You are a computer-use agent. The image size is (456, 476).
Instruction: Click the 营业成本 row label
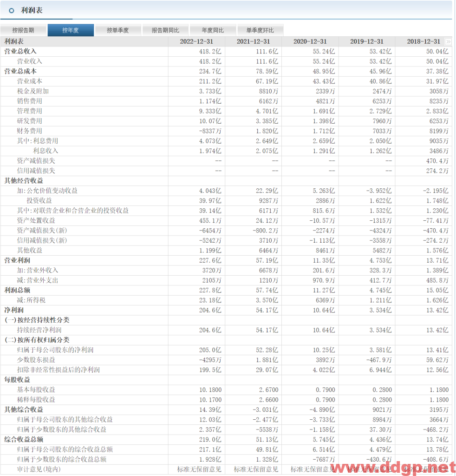[x=29, y=81]
